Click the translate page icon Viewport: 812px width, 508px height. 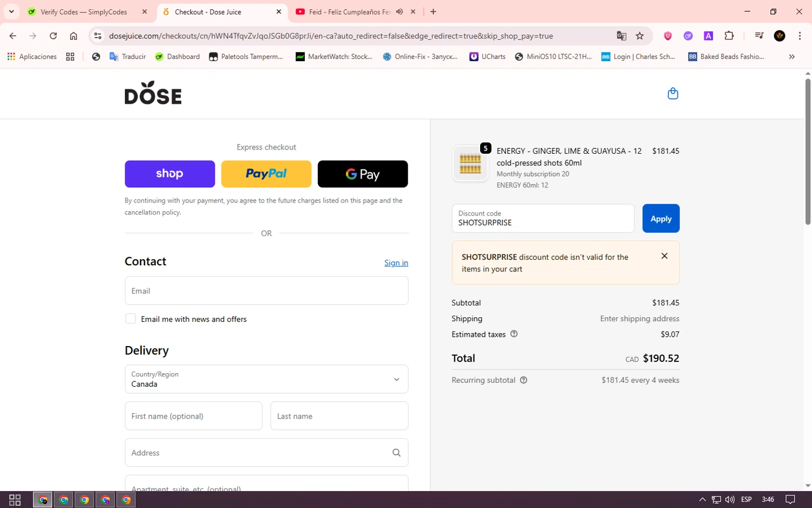[x=621, y=36]
